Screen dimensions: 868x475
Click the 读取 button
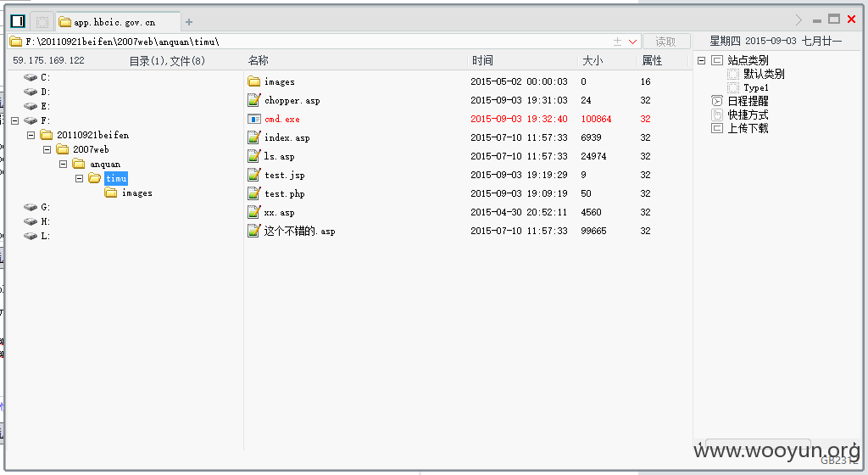coord(666,42)
